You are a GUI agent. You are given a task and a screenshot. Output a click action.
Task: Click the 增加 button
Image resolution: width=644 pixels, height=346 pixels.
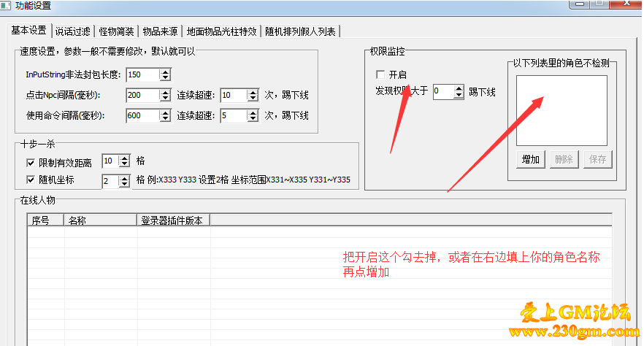click(530, 159)
